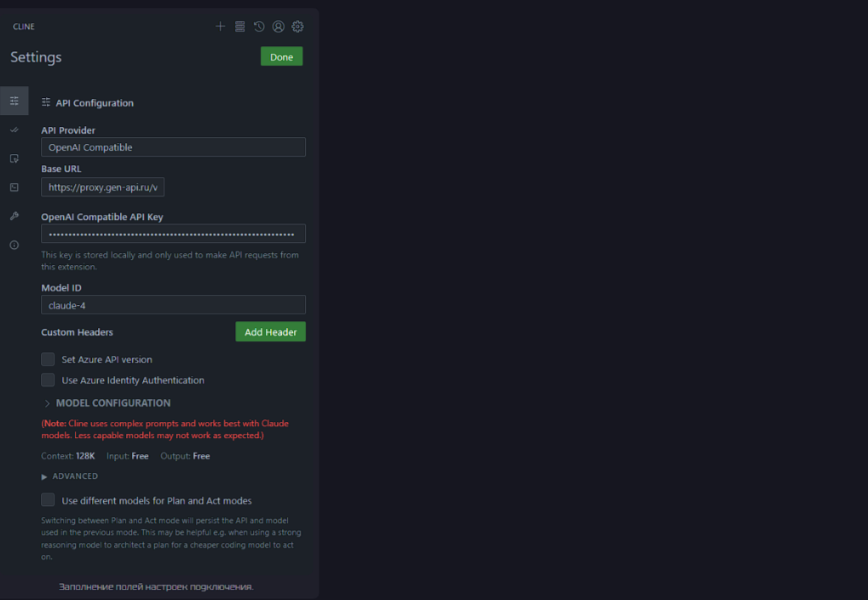Open the task History icon
Image resolution: width=868 pixels, height=600 pixels.
coord(259,26)
